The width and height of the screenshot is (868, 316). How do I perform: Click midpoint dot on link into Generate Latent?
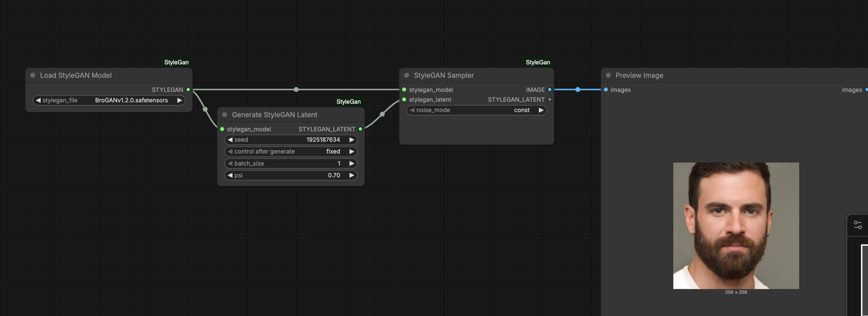[205, 109]
